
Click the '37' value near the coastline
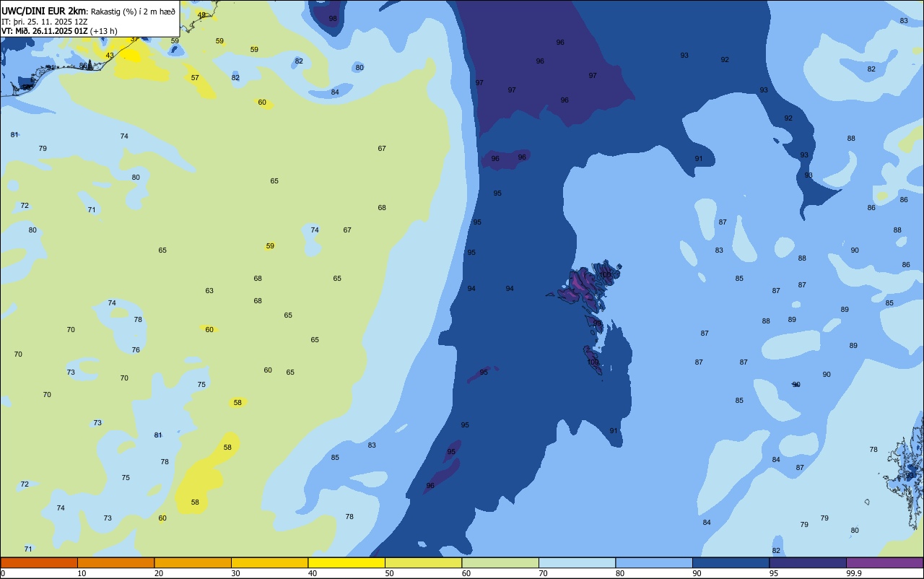[x=134, y=39]
